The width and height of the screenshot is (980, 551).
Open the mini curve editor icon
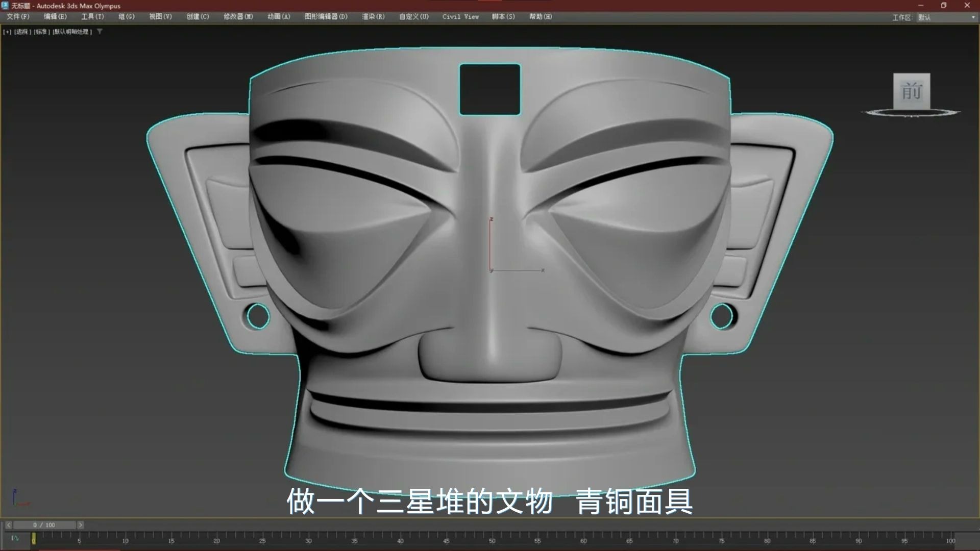[15, 538]
